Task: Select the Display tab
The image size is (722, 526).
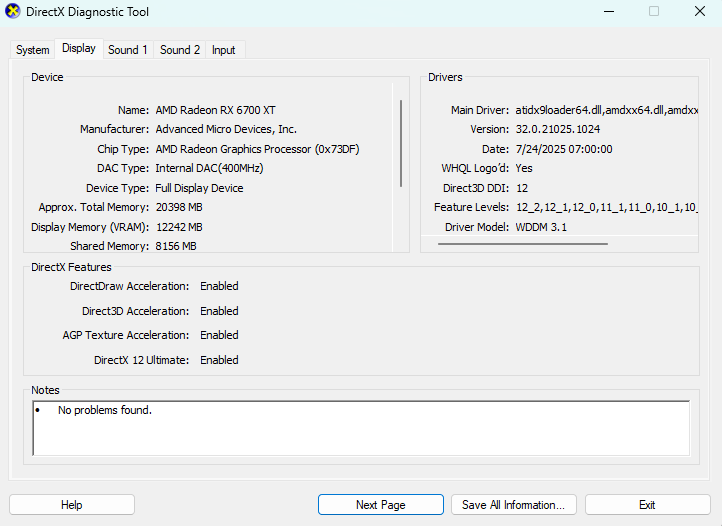Action: pos(79,48)
